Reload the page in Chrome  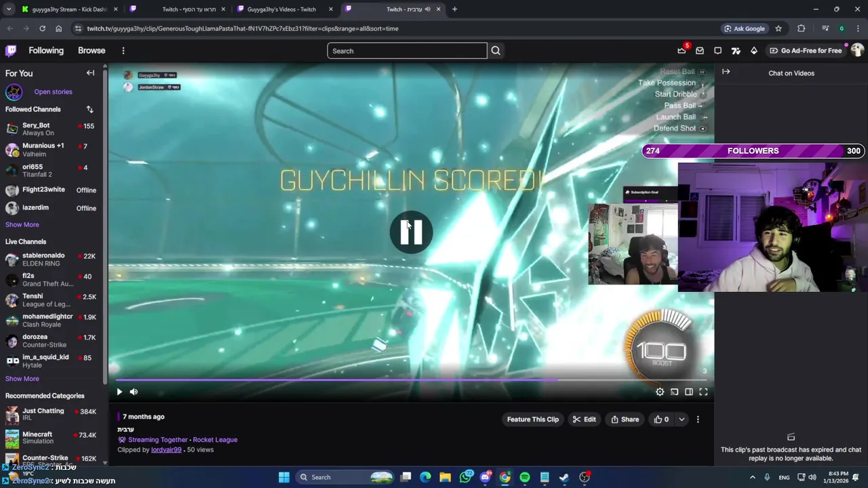point(42,28)
